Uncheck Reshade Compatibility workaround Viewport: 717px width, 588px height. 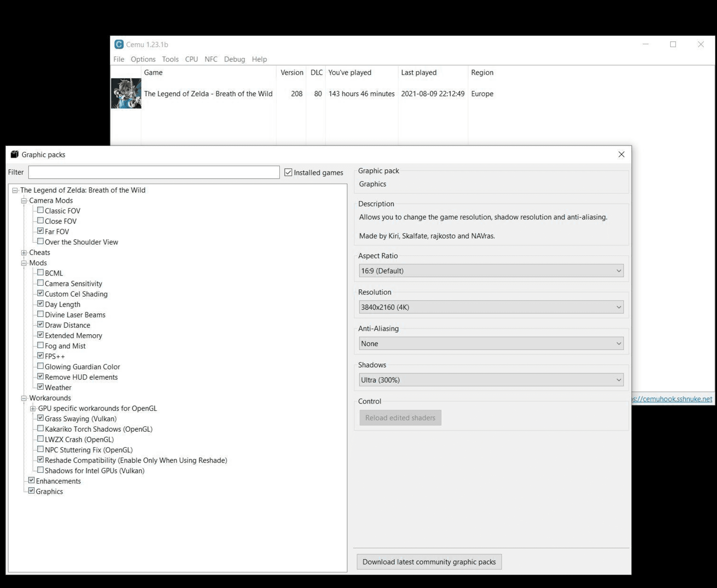pos(40,460)
